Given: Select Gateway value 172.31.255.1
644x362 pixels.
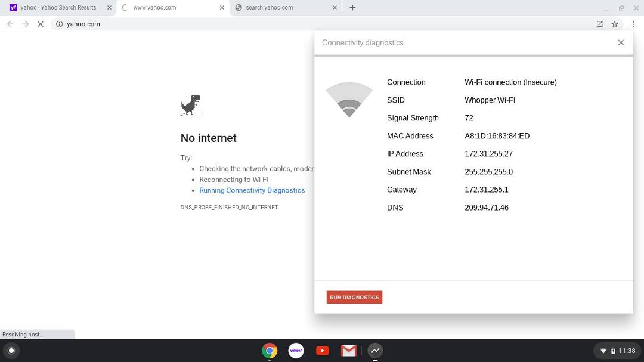Looking at the screenshot, I should tap(487, 190).
